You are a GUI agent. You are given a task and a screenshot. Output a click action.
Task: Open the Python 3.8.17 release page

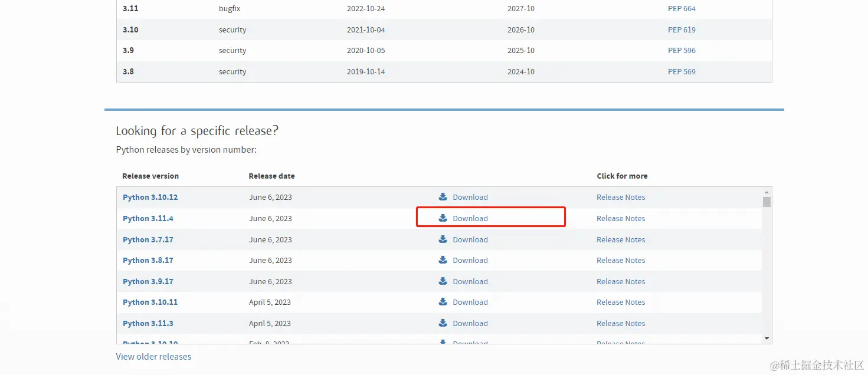point(148,260)
